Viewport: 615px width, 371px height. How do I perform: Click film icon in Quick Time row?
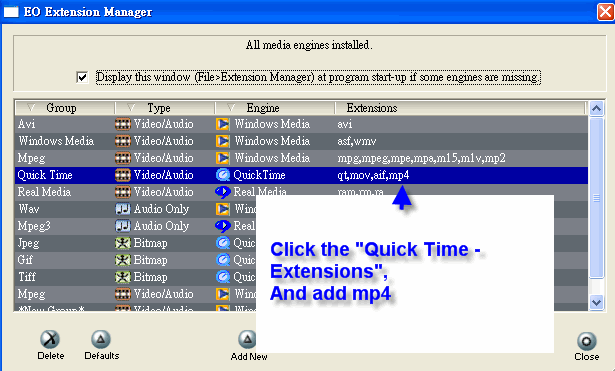click(x=122, y=175)
